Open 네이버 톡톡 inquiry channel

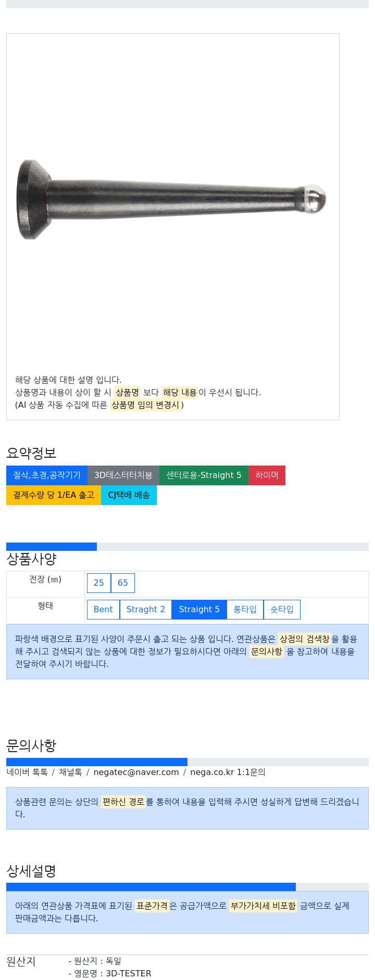tap(27, 772)
